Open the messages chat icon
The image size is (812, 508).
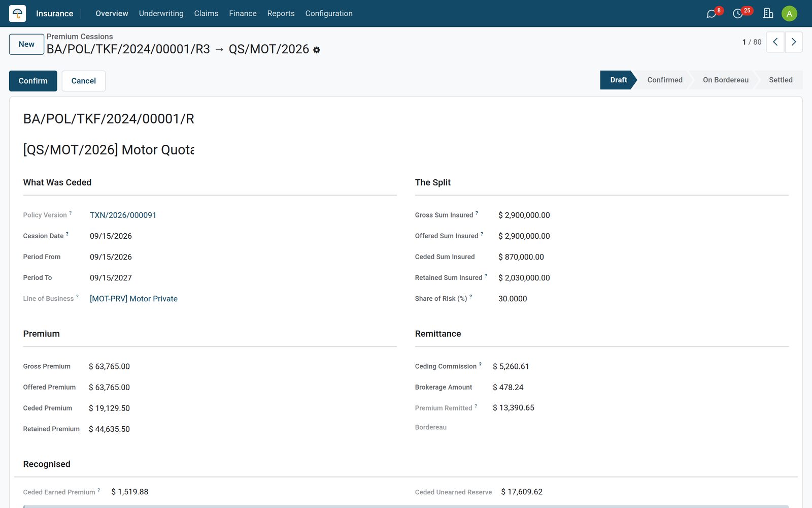(x=712, y=14)
